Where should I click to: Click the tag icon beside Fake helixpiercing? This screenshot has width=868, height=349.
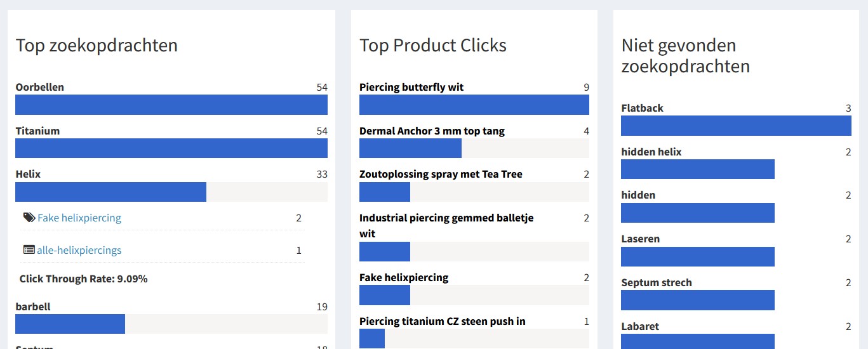coord(29,218)
